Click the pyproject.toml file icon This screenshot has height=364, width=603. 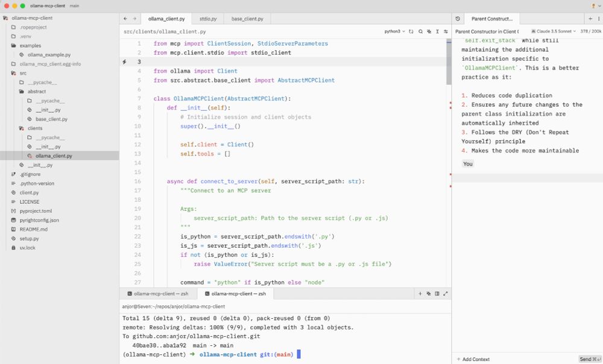[13, 211]
